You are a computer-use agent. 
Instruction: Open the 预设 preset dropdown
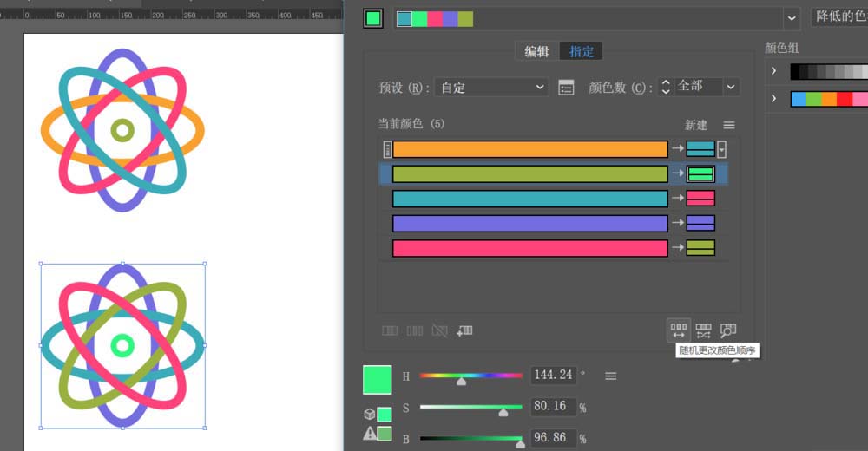pos(490,87)
